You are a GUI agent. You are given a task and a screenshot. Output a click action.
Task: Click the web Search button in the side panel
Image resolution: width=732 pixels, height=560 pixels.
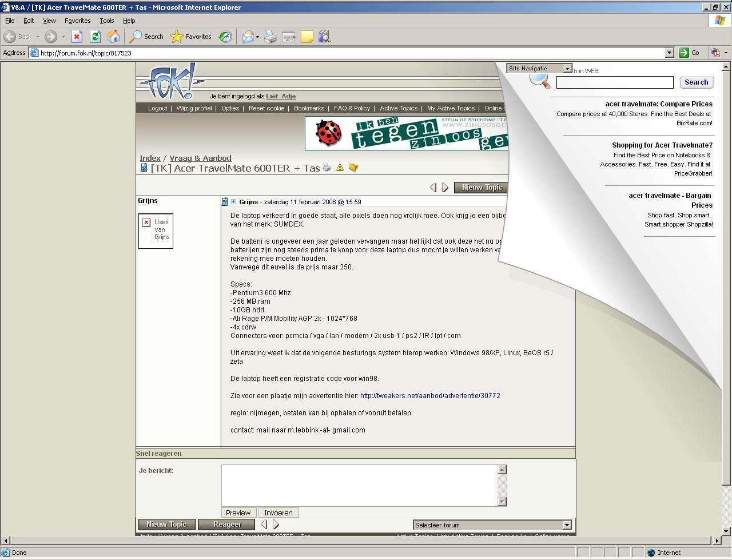tap(697, 82)
